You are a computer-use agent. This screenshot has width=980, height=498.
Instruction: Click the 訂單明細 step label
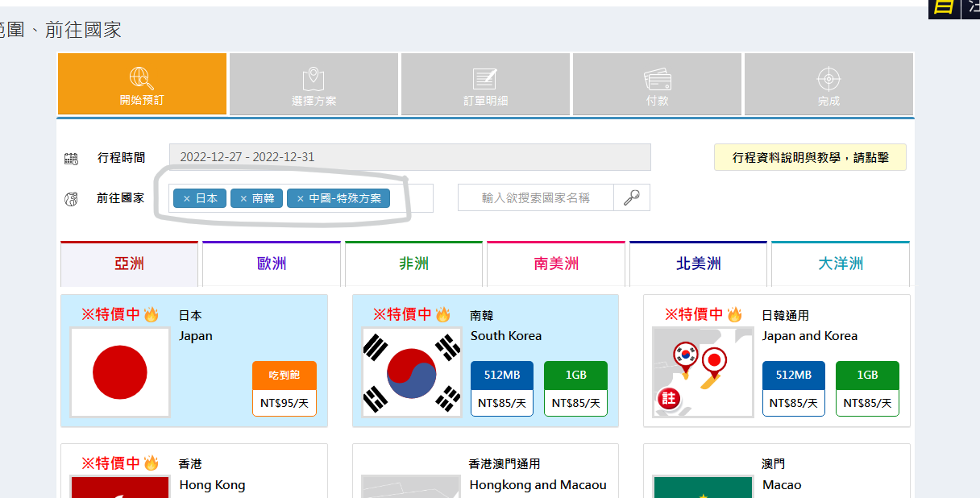(x=485, y=101)
